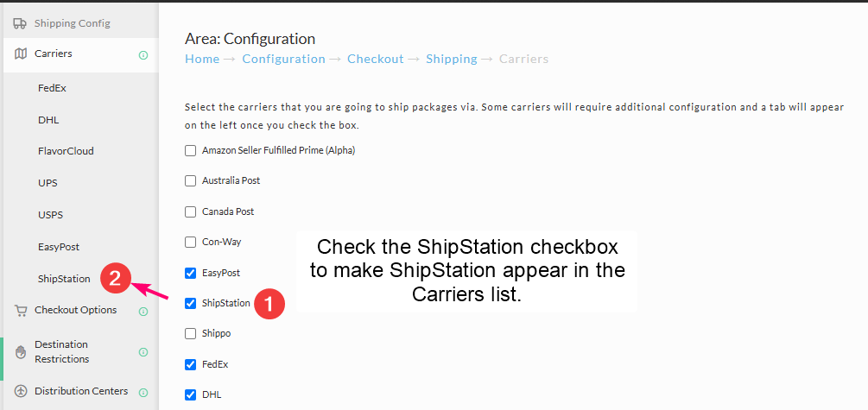The height and width of the screenshot is (410, 868).
Task: Click the Destination Restrictions hand icon
Action: click(21, 352)
